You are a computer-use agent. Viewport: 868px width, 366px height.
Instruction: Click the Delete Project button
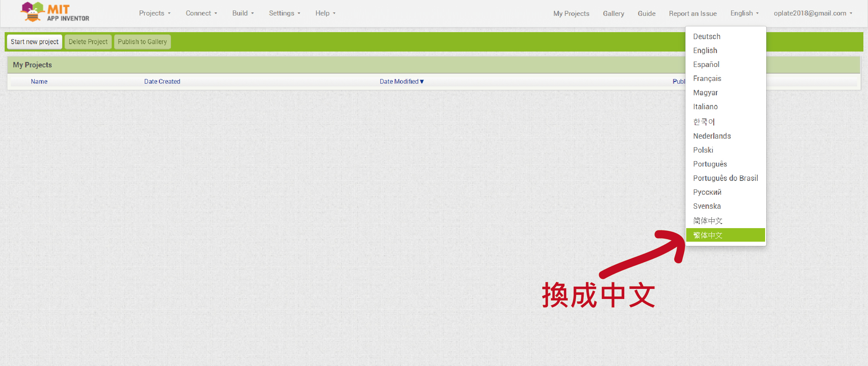pyautogui.click(x=88, y=42)
